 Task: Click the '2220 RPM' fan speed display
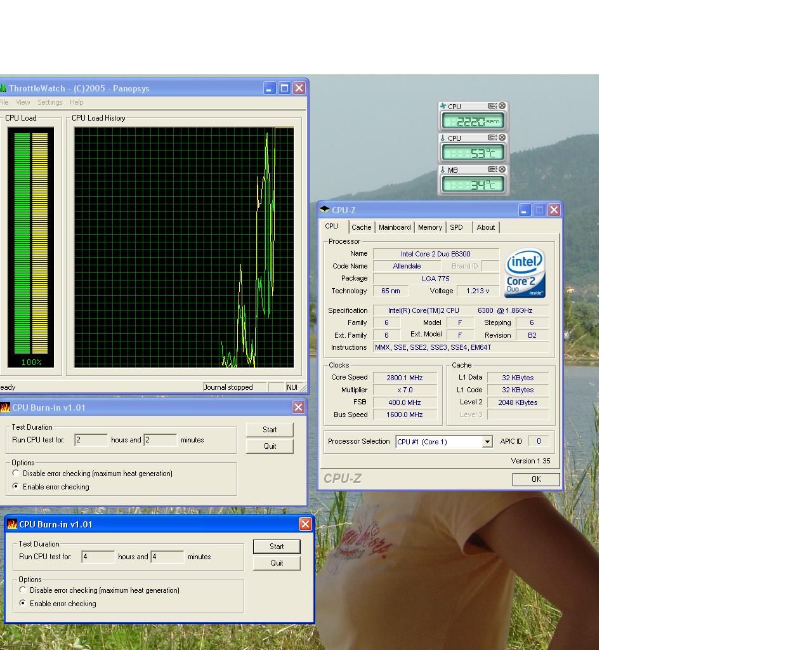coord(473,121)
